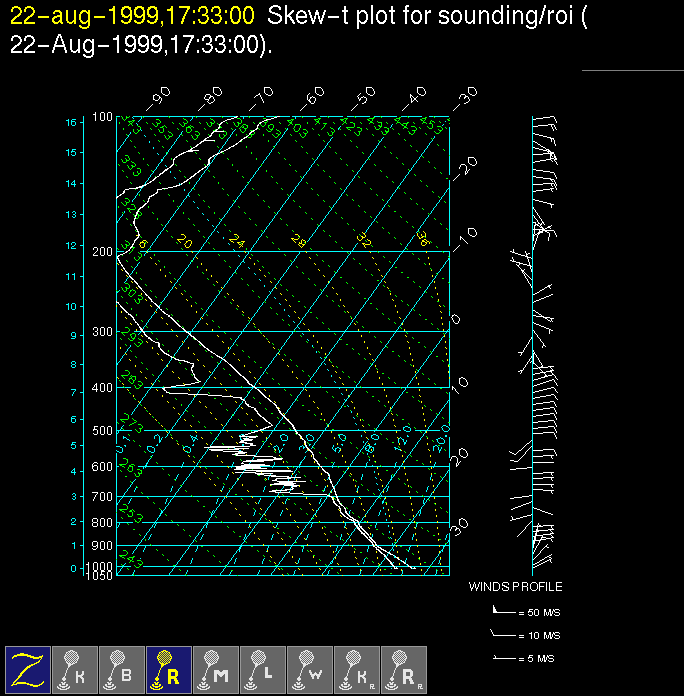Select the gray R icon with small R subscript

click(x=404, y=669)
